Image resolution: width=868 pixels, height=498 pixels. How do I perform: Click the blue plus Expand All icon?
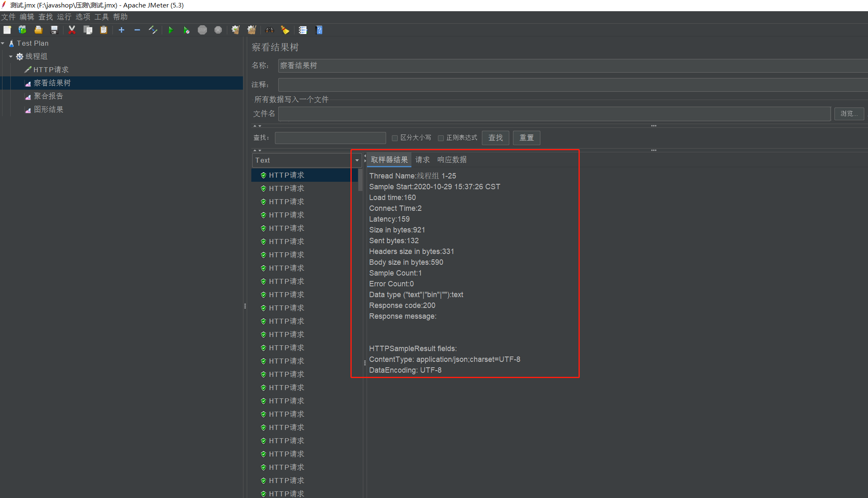(122, 30)
